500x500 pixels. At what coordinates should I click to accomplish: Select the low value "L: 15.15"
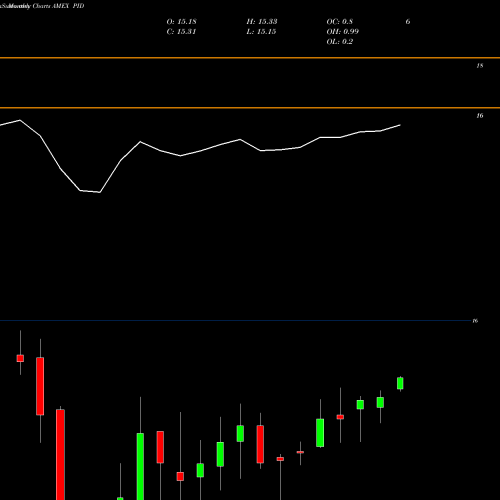point(261,32)
